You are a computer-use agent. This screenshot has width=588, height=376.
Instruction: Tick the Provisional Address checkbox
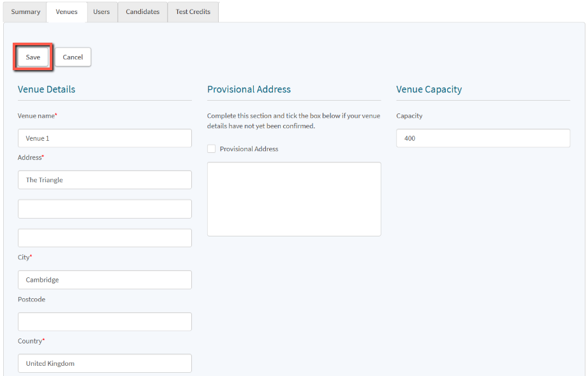pos(211,149)
